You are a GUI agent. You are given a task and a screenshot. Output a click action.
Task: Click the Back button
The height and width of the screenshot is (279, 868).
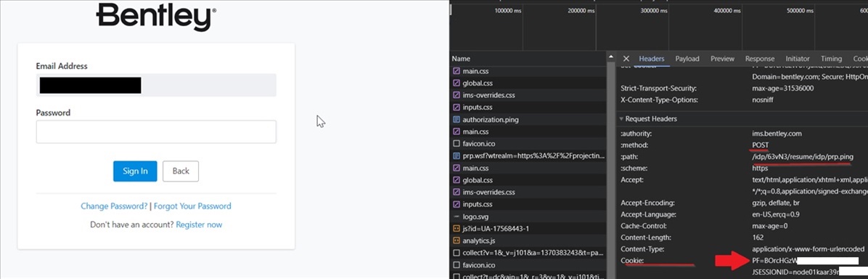[x=181, y=171]
